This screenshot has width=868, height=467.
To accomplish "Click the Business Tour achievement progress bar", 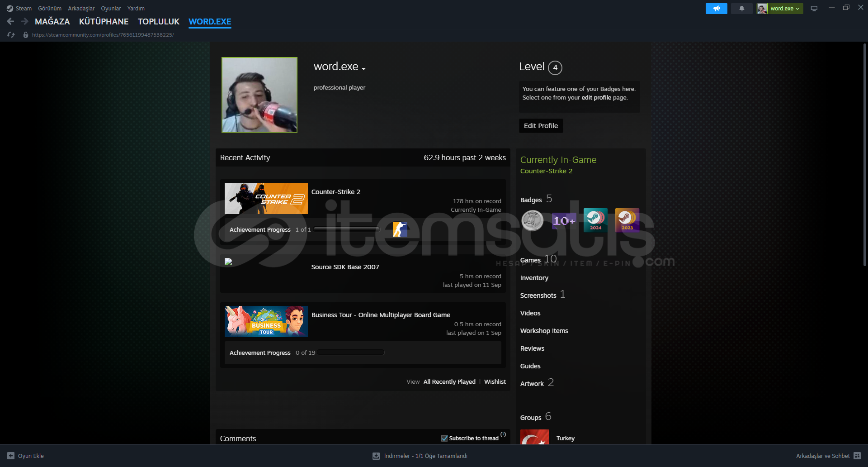I will click(351, 352).
